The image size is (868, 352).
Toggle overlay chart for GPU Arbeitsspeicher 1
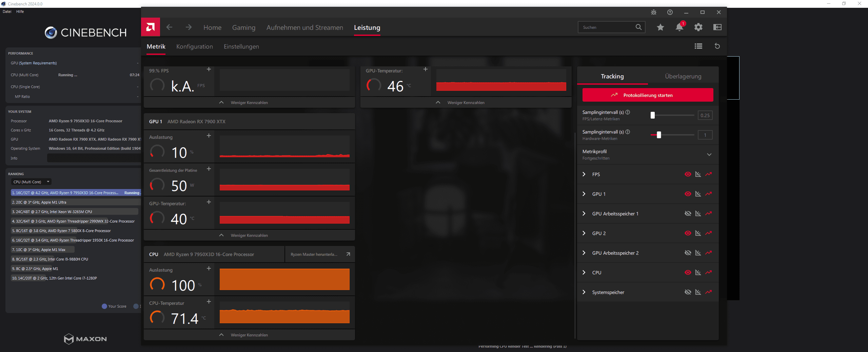click(698, 213)
